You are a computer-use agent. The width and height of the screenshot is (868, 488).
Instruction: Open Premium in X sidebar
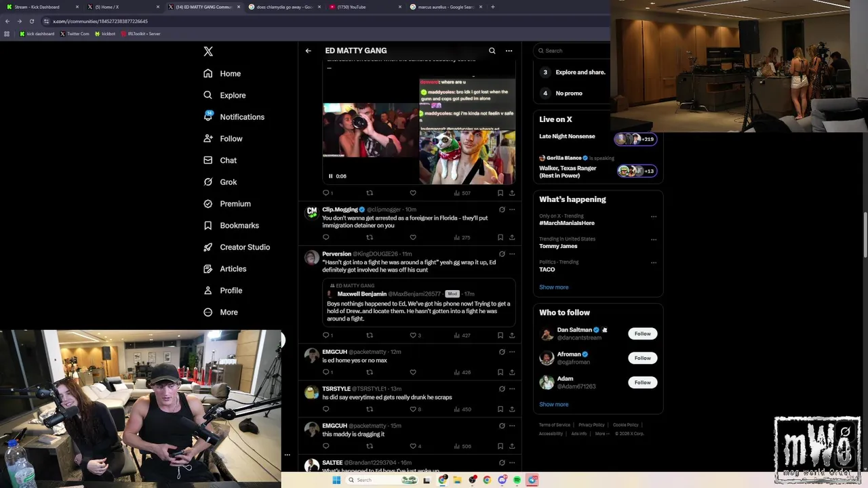(x=227, y=203)
